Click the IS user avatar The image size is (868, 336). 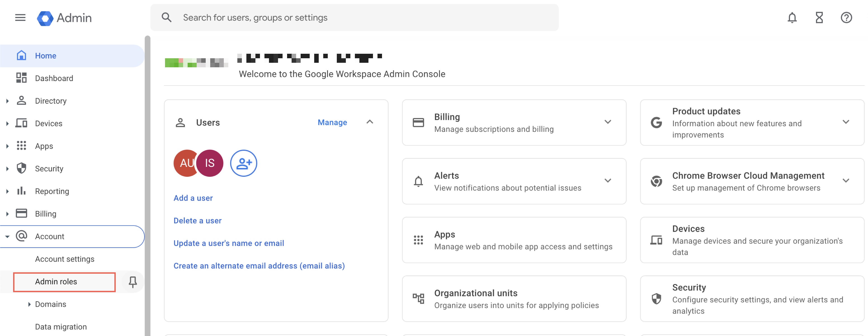click(x=210, y=163)
